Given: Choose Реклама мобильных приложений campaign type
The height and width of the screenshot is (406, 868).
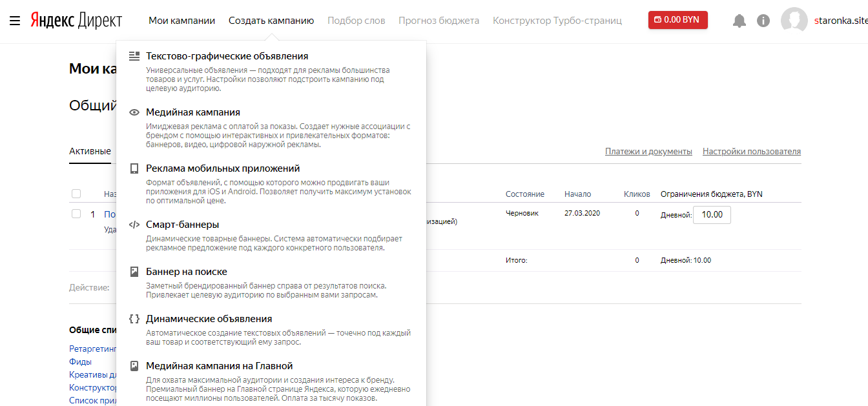Looking at the screenshot, I should 223,168.
